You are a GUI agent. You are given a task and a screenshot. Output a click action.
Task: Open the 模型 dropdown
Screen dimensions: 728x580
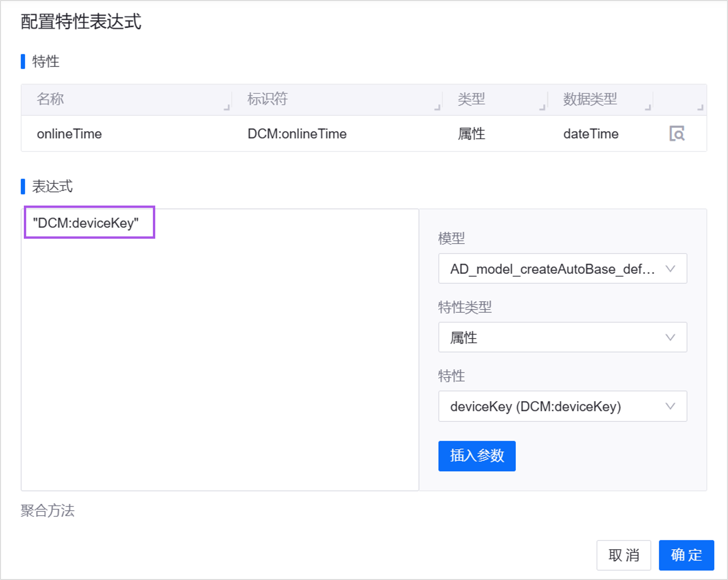pos(562,269)
